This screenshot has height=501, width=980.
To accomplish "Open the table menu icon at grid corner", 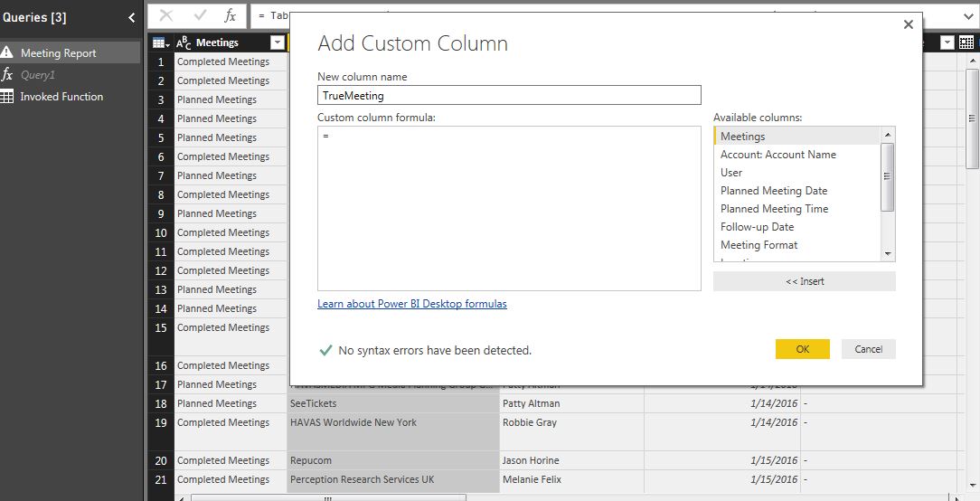I will [161, 43].
